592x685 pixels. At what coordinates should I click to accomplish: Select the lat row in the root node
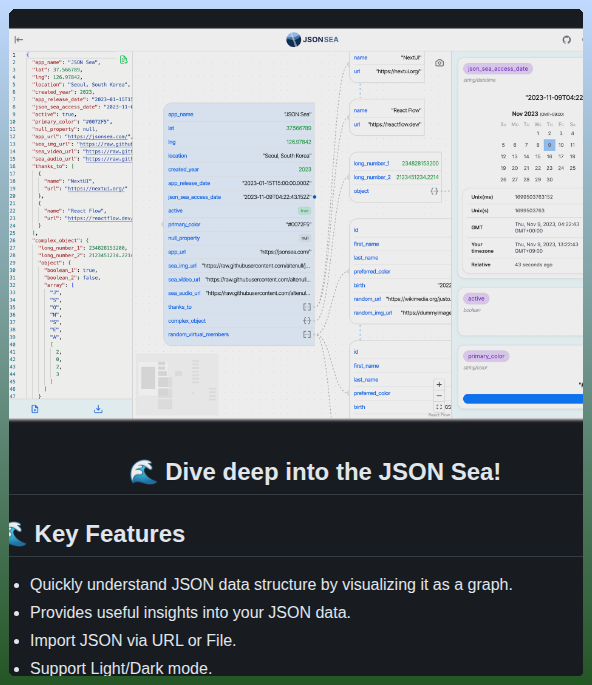239,128
